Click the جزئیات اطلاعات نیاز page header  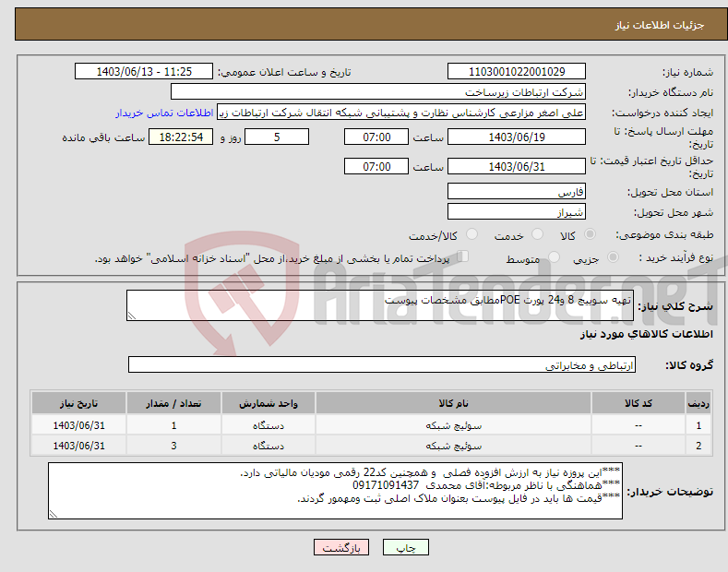coord(660,25)
